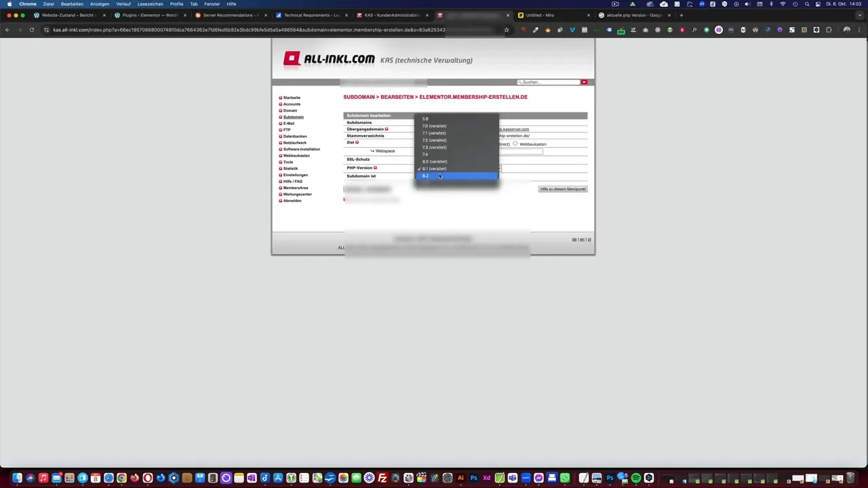868x488 pixels.
Task: Select the Webbaukasten radio option
Action: pos(515,144)
